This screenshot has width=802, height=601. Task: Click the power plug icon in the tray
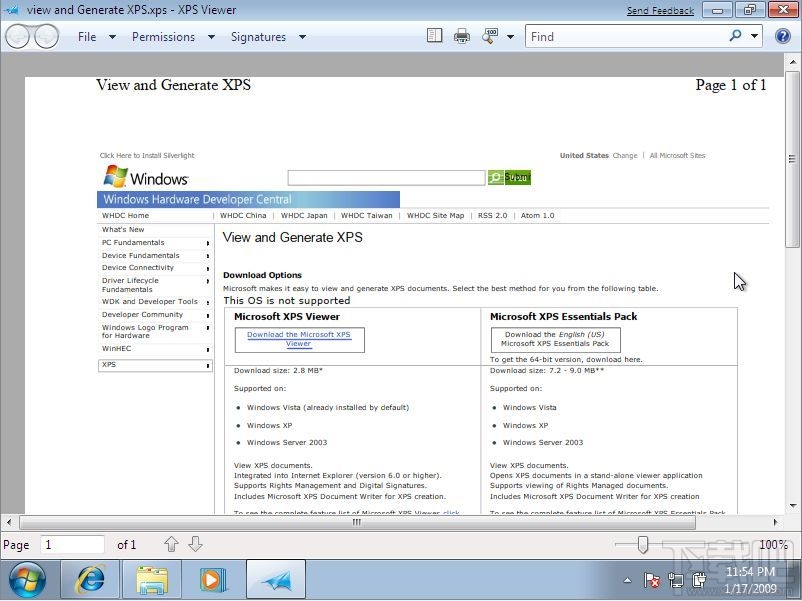(x=699, y=580)
